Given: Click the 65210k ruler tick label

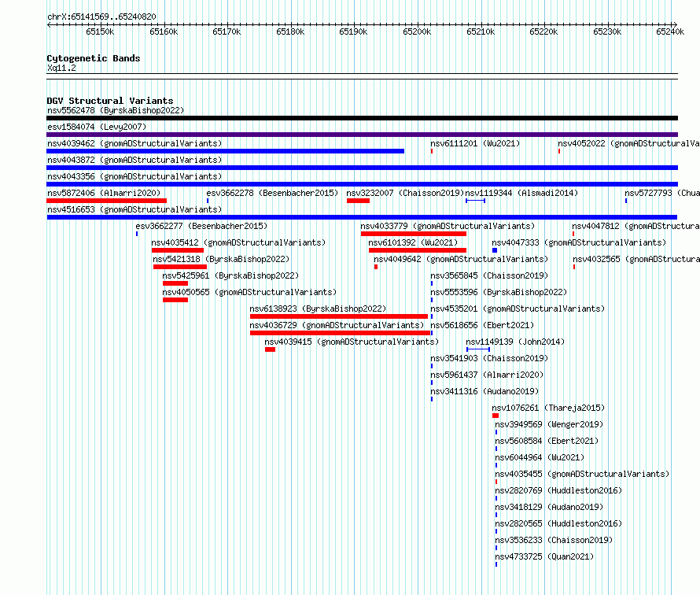Looking at the screenshot, I should tap(481, 31).
